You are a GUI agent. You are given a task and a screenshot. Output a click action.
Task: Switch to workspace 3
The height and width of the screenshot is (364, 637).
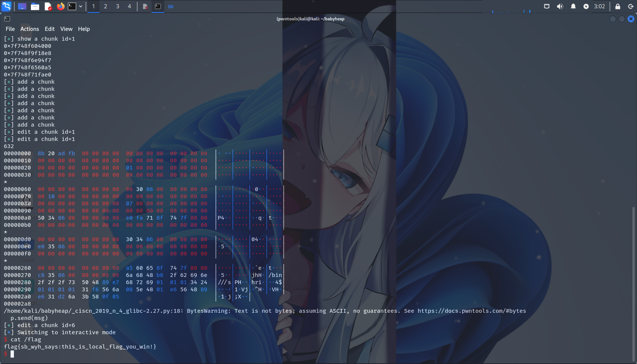click(118, 6)
